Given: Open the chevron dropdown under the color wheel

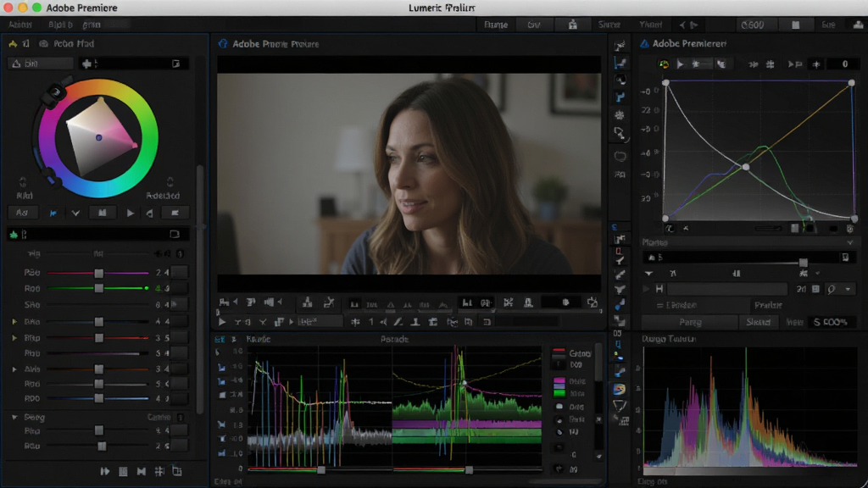Looking at the screenshot, I should (x=75, y=213).
